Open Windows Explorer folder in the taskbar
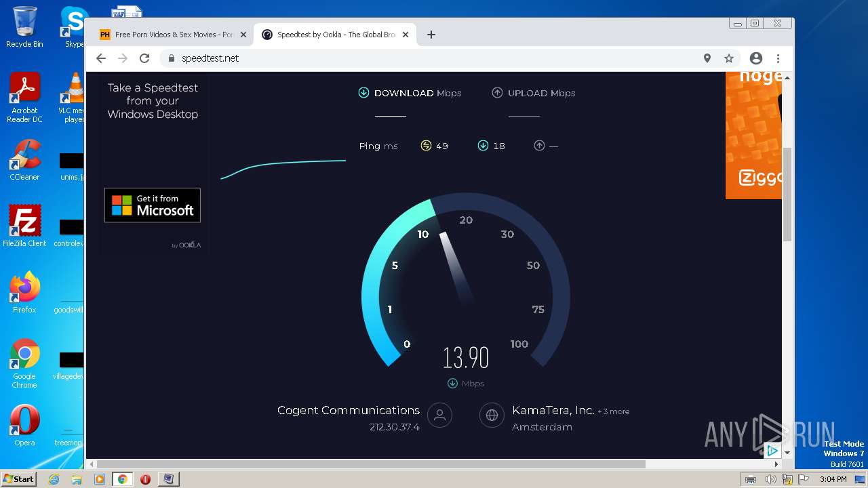Screen dimensions: 868x488 77,479
